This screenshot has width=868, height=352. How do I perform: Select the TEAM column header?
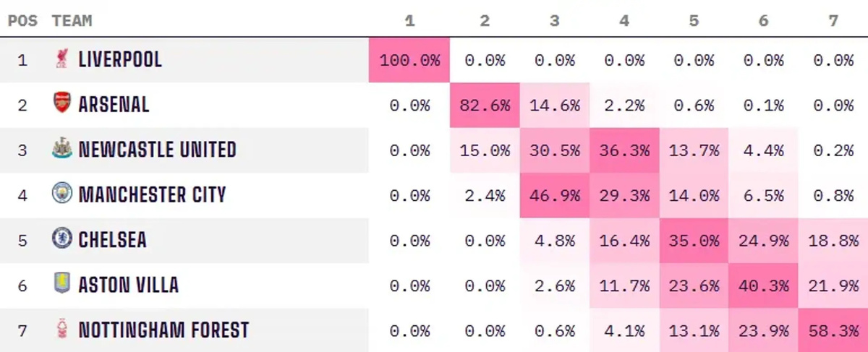point(72,20)
